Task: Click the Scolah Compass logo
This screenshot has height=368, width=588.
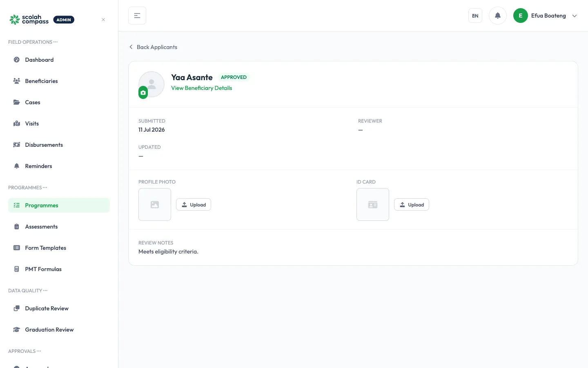Action: point(29,20)
